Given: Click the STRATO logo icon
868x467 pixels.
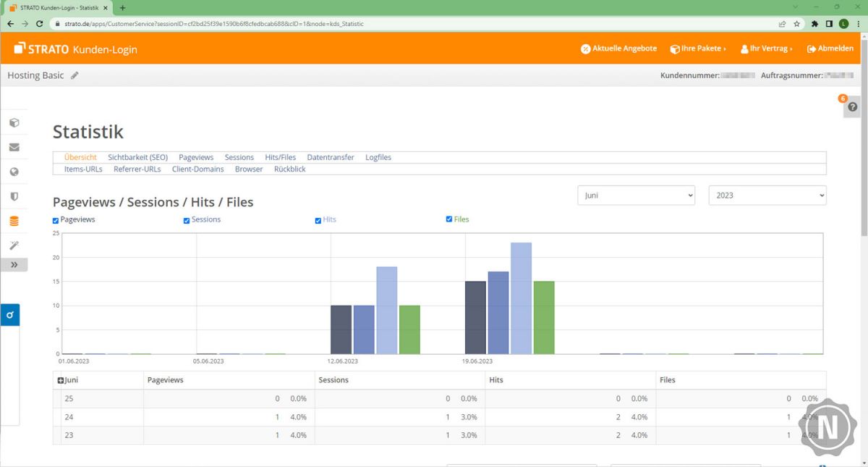Looking at the screenshot, I should point(20,49).
